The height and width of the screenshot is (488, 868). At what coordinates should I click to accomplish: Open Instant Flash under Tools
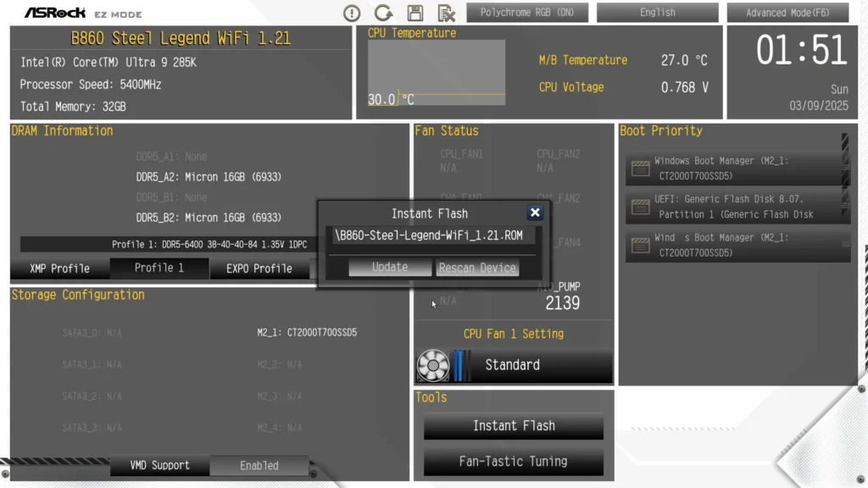point(514,425)
